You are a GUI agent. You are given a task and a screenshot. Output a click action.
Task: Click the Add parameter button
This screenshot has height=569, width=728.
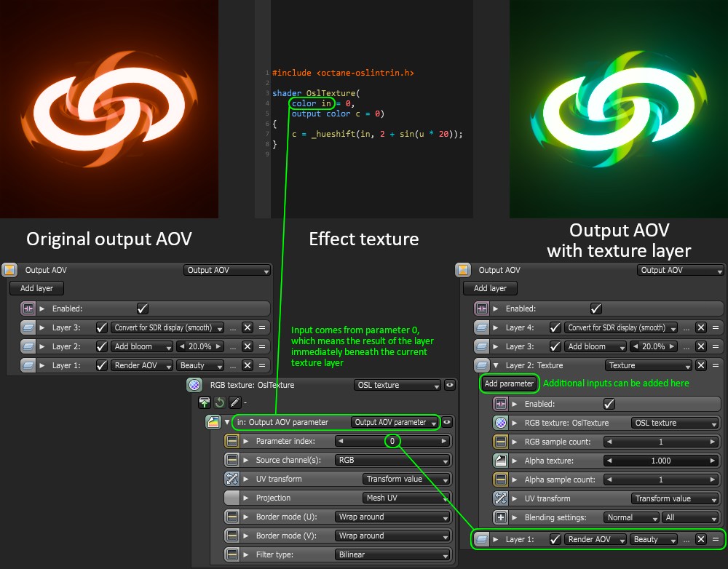pos(509,383)
